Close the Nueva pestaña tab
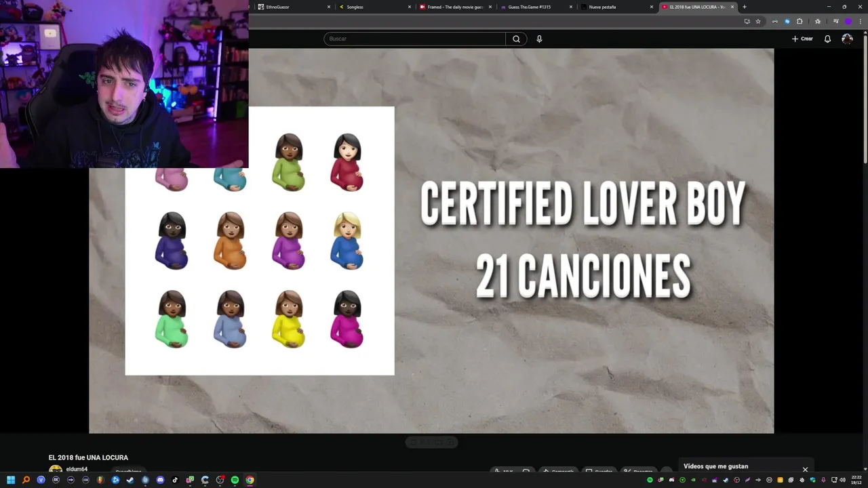This screenshot has height=488, width=868. pos(652,7)
